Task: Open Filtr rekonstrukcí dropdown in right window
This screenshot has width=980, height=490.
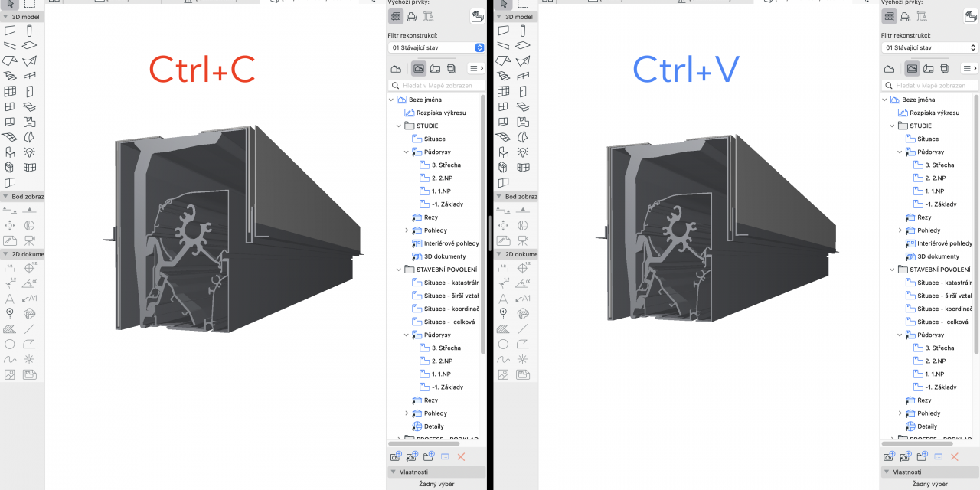Action: [929, 47]
